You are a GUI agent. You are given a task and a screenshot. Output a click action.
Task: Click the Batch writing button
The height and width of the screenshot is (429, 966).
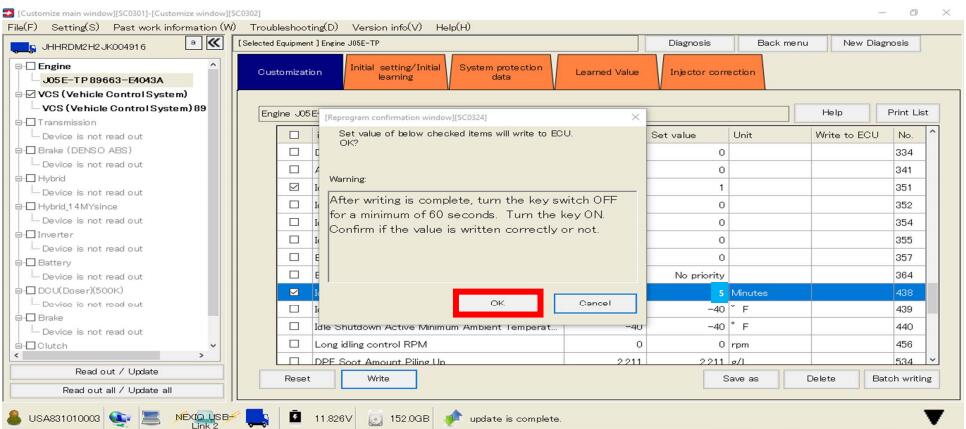click(902, 379)
